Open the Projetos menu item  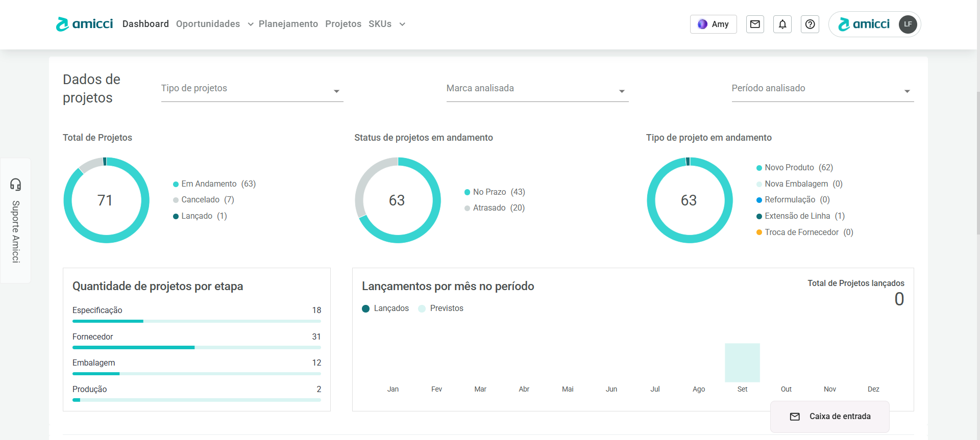click(x=343, y=24)
